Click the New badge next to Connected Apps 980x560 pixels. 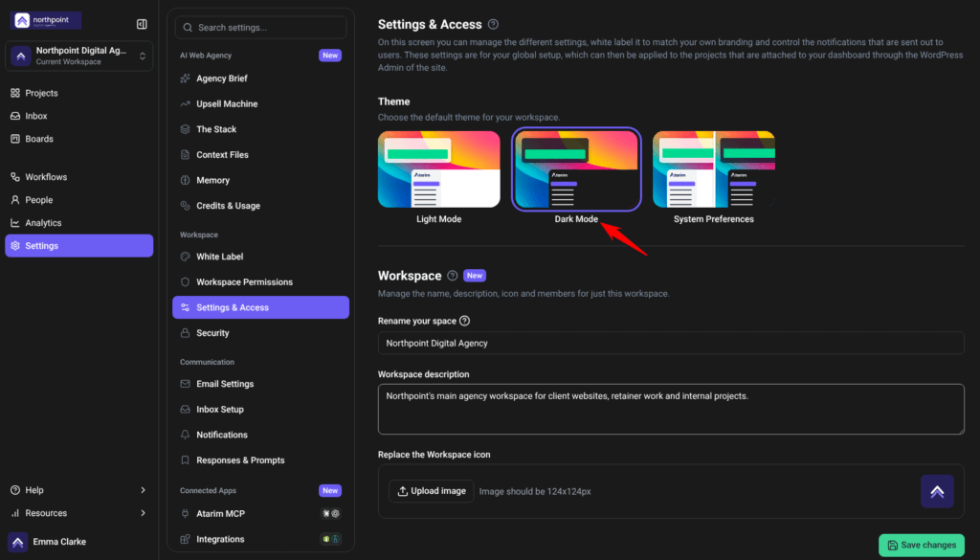330,491
